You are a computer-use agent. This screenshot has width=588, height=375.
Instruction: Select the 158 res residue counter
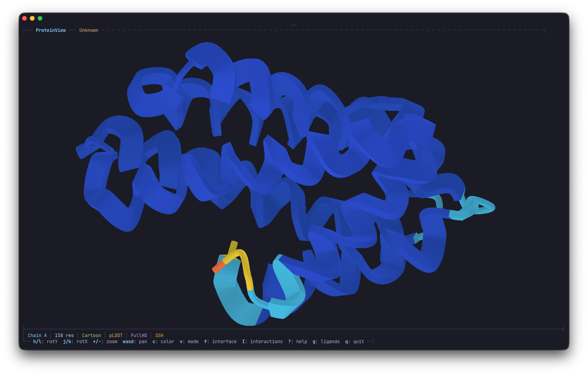point(64,335)
